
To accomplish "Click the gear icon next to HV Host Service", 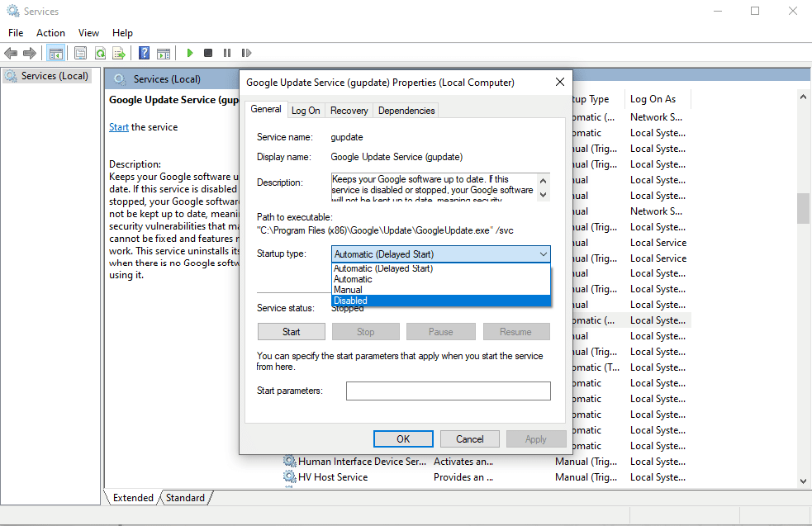I will click(x=289, y=476).
